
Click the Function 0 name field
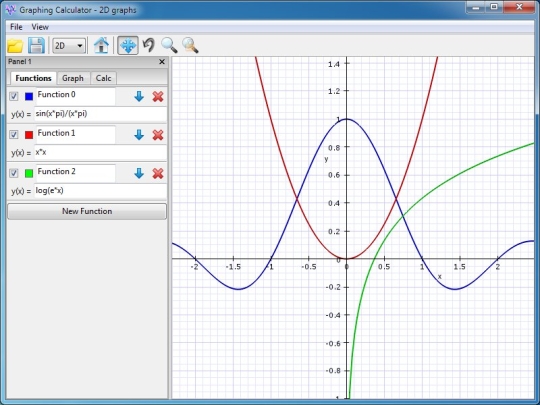coord(75,96)
